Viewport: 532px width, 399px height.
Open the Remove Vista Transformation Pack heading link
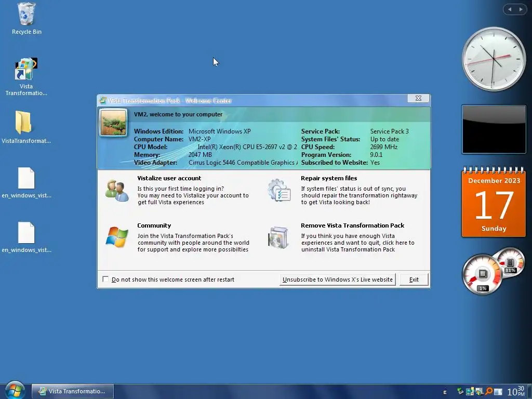[x=353, y=225]
